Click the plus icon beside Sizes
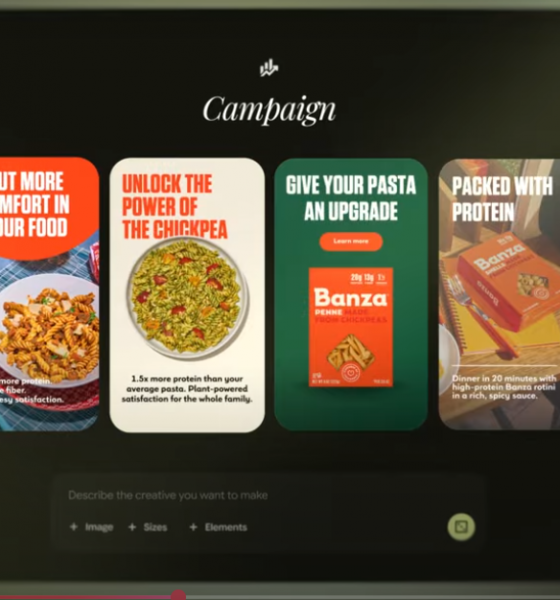This screenshot has height=600, width=560. pos(132,527)
